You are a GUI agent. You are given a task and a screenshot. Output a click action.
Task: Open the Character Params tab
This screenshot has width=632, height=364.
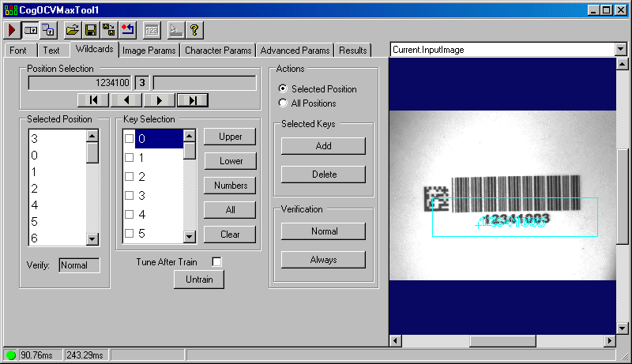click(218, 51)
